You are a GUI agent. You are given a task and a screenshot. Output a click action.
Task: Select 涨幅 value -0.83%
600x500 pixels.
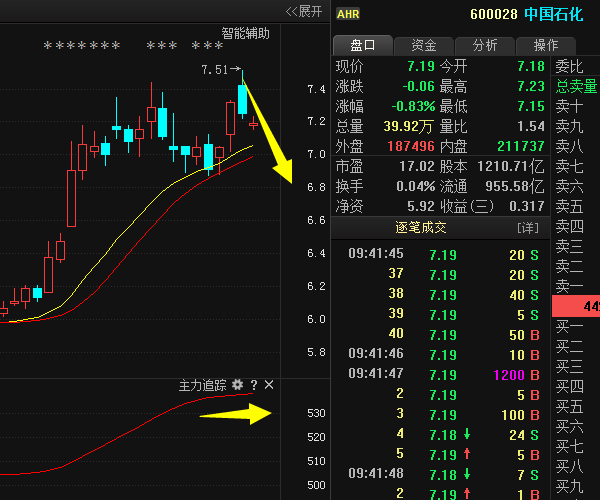(413, 106)
